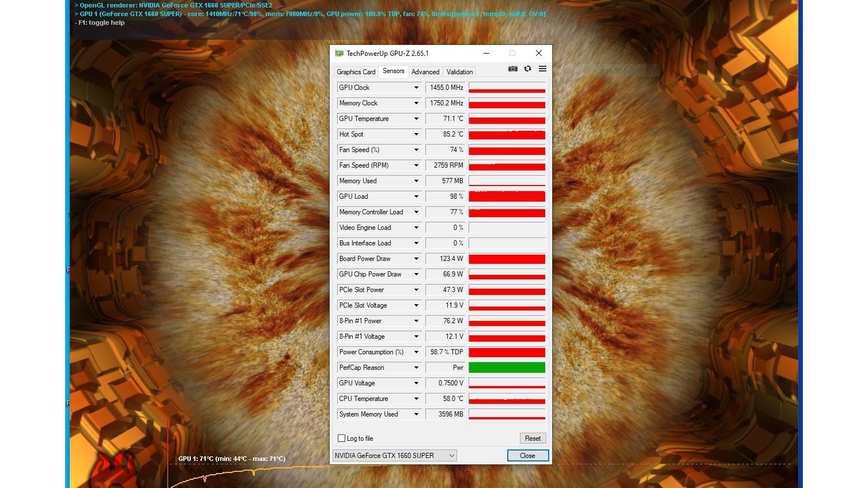Expand the GPU Temperature sensor dropdown
Screen dimensions: 868x488
pyautogui.click(x=416, y=119)
